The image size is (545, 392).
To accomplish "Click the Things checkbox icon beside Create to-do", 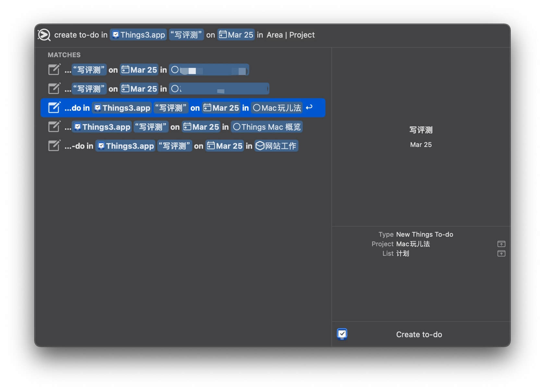I will (x=342, y=334).
